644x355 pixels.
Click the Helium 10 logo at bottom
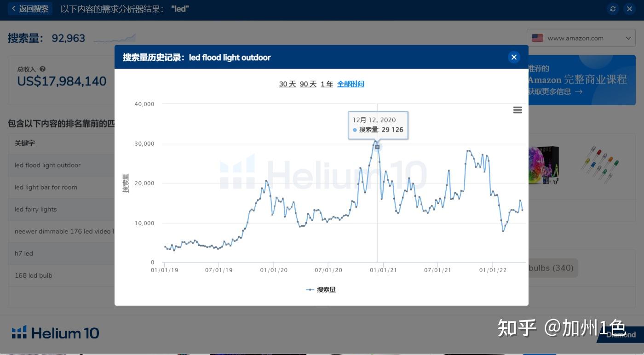pos(55,332)
